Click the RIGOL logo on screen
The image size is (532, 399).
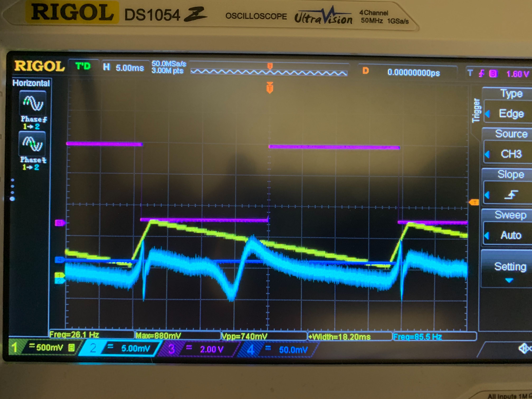[39, 66]
